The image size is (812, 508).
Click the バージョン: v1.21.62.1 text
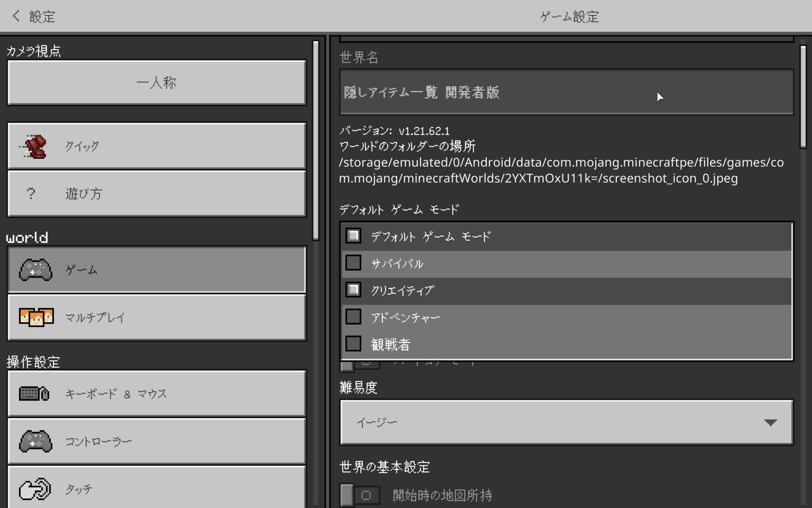395,131
